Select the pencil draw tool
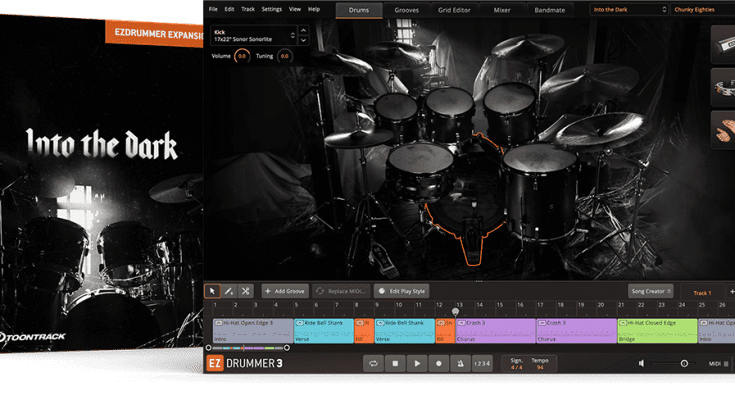Screen dimensions: 735x400 click(x=228, y=290)
